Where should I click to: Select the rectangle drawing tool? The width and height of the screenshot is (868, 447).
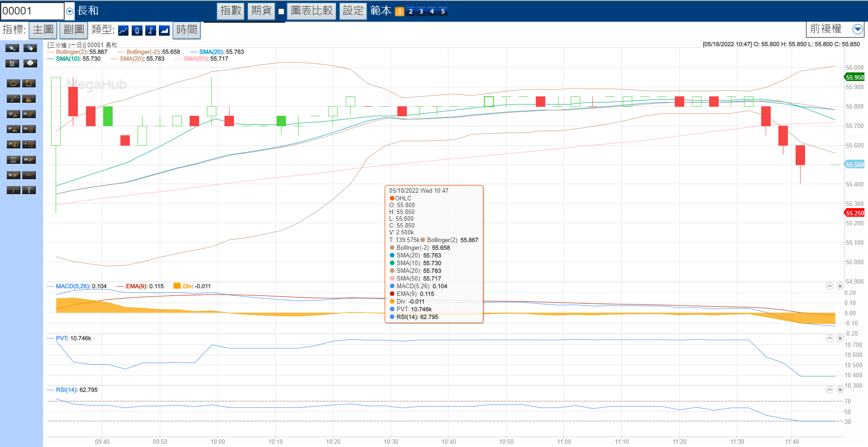coord(29,83)
